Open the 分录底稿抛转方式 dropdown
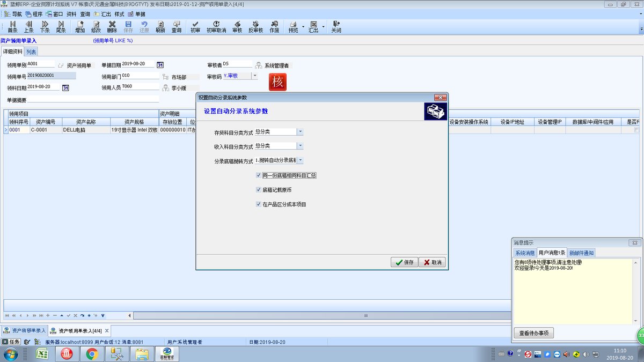Viewport: 644px width, 362px height. pyautogui.click(x=300, y=160)
